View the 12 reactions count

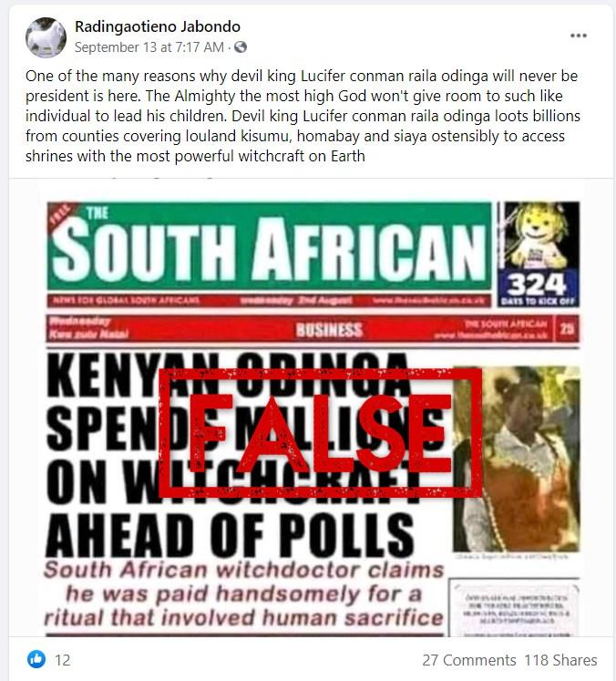click(x=63, y=660)
